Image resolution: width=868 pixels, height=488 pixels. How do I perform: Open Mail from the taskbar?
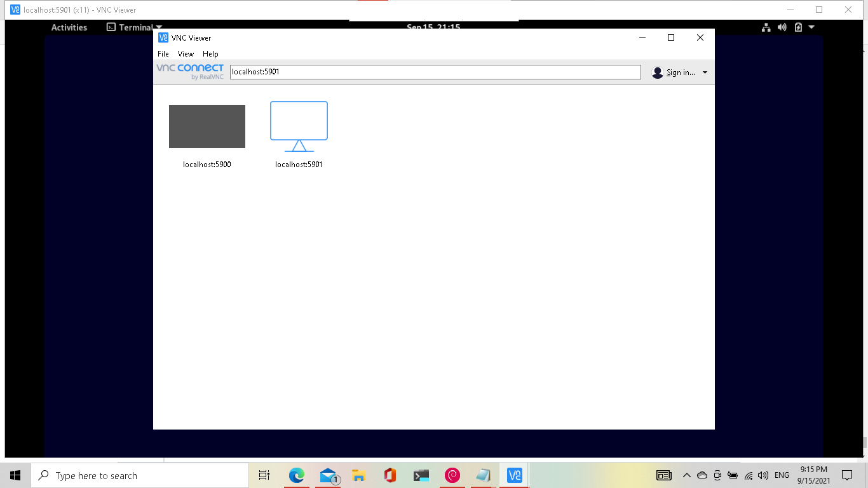pyautogui.click(x=327, y=475)
